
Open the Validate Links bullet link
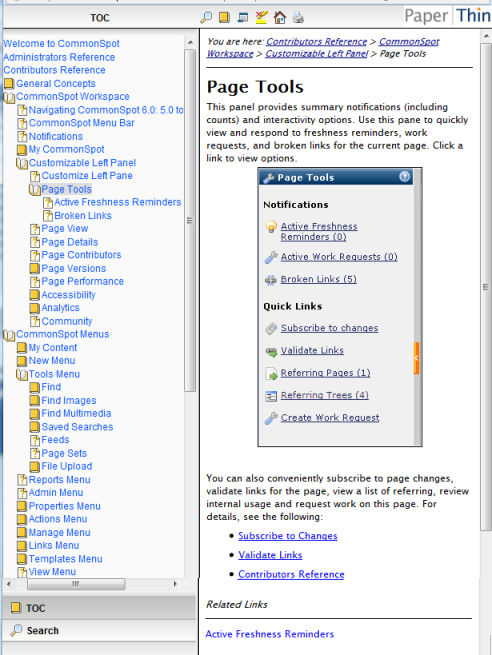click(x=270, y=555)
